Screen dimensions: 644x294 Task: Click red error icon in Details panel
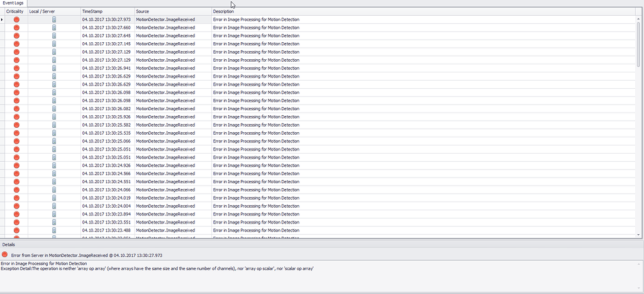(5, 254)
